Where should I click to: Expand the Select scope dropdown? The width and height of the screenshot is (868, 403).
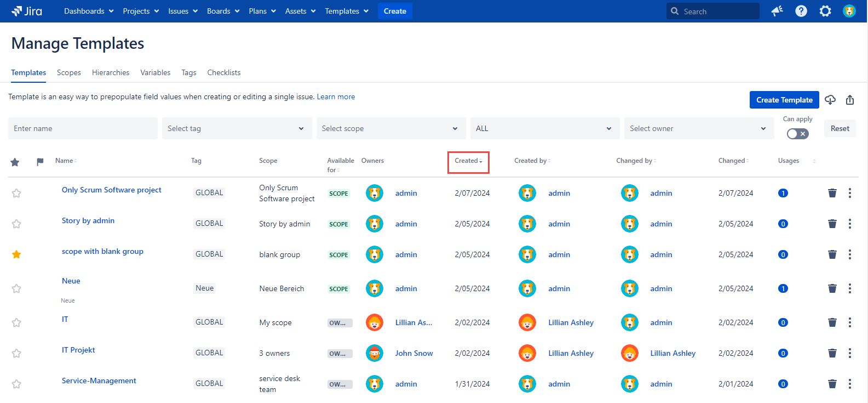click(x=390, y=128)
